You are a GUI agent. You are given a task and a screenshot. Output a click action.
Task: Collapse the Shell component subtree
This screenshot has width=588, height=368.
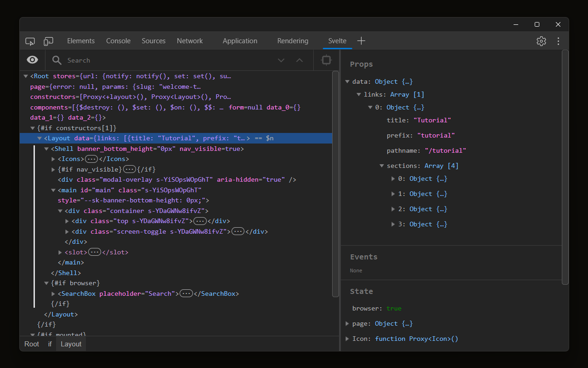coord(46,148)
